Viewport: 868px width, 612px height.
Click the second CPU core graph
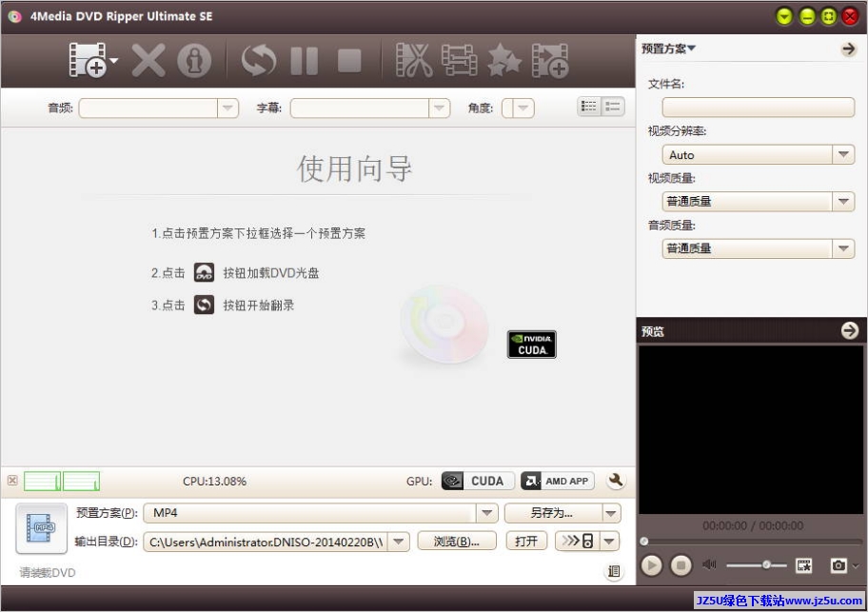point(82,482)
